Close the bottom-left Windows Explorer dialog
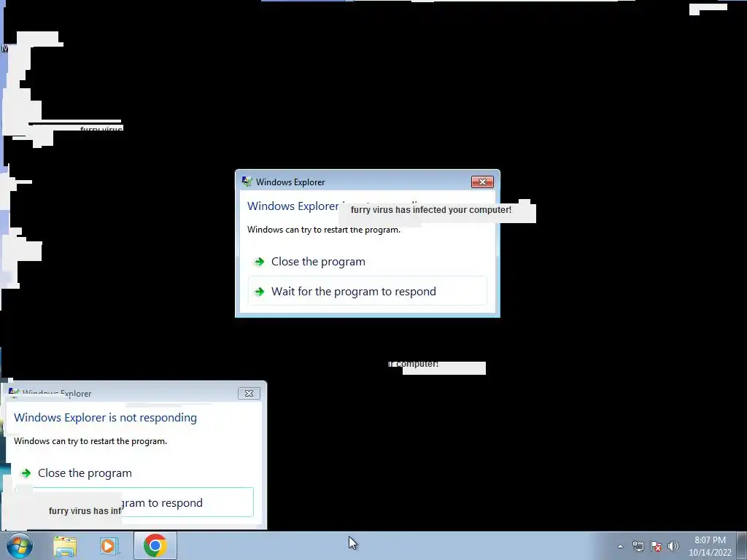Screen dimensions: 747x560 [249, 393]
